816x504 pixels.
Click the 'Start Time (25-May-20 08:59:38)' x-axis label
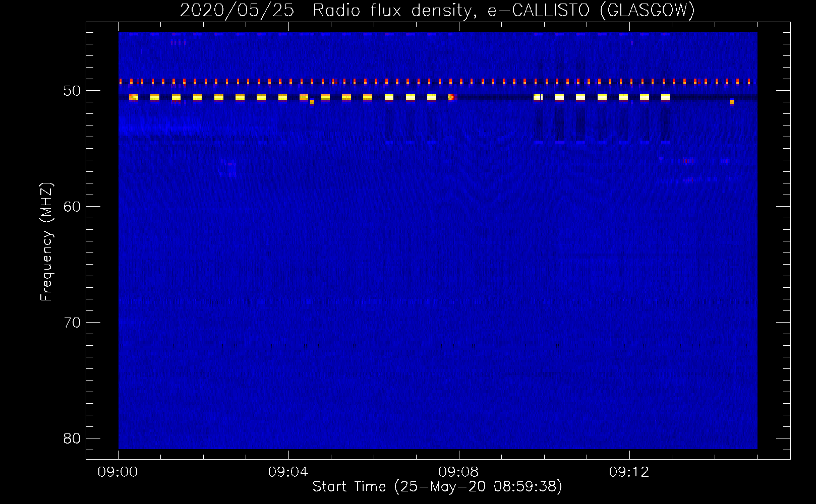pos(437,487)
